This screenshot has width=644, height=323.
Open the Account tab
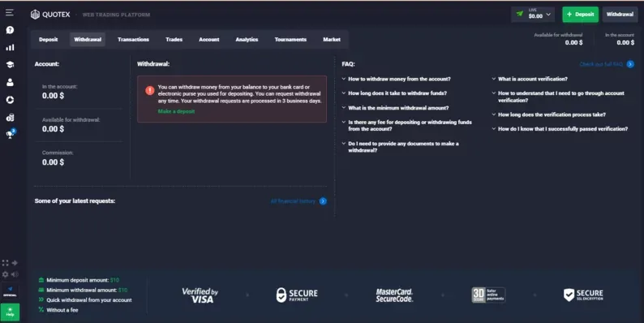click(x=209, y=40)
